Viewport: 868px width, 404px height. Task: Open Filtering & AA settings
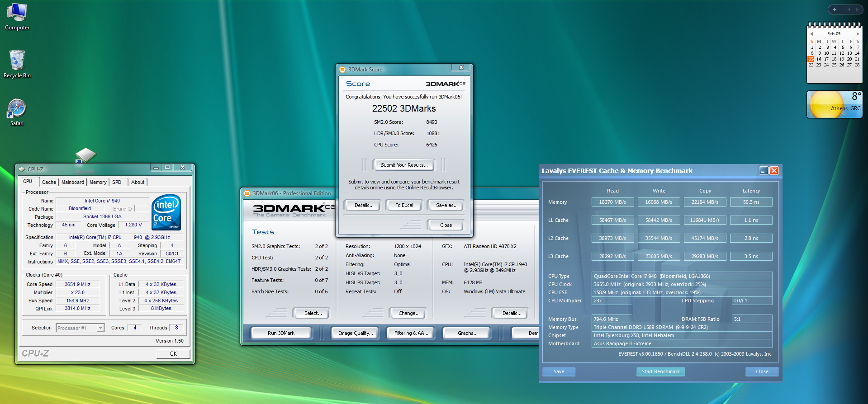click(411, 333)
